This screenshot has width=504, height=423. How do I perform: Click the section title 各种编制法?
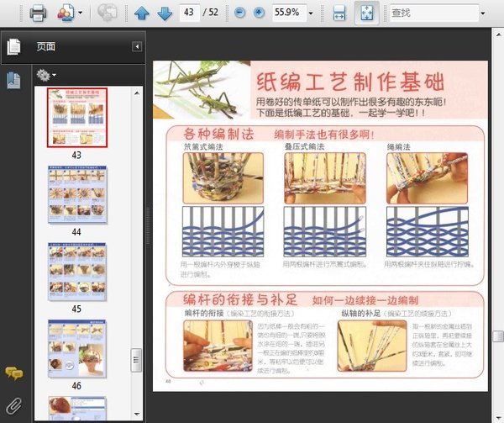point(218,134)
